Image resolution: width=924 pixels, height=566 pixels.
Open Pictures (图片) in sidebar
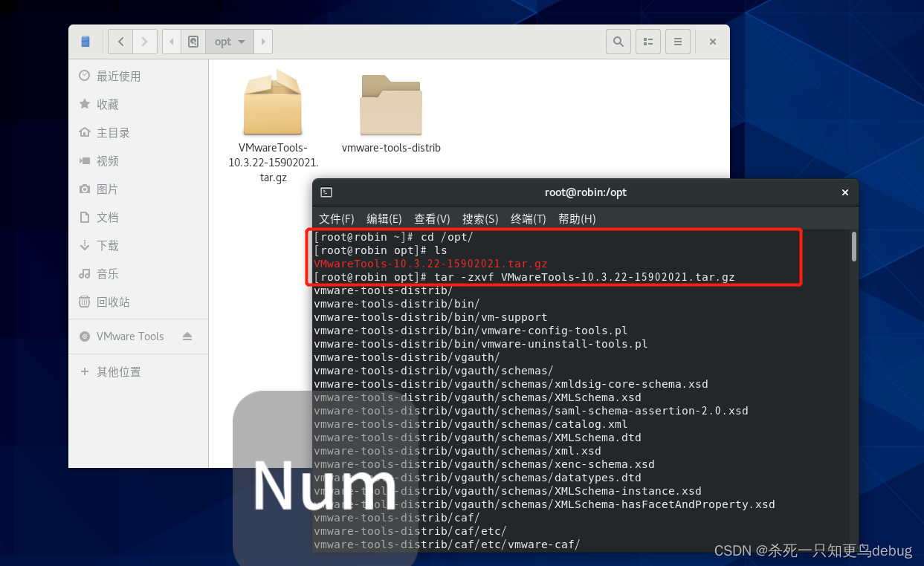click(138, 189)
